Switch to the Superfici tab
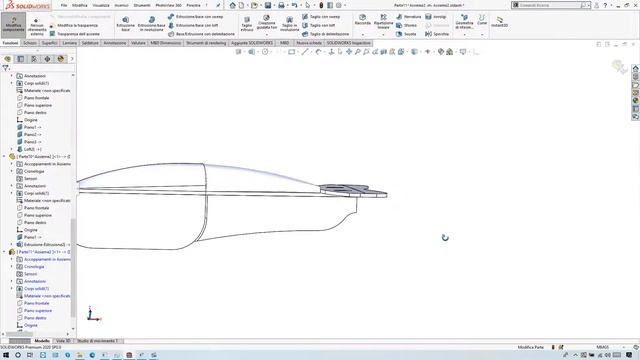Viewport: 640px width, 360px height. tap(49, 43)
